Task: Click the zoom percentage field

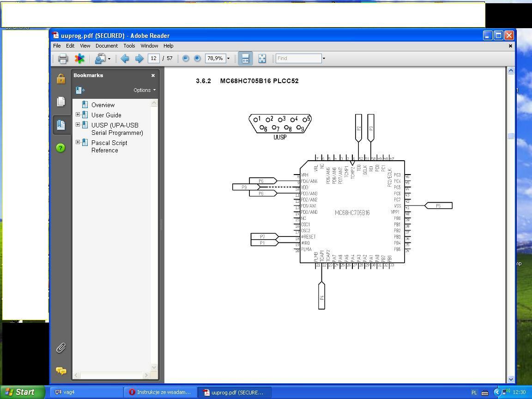Action: 216,58
